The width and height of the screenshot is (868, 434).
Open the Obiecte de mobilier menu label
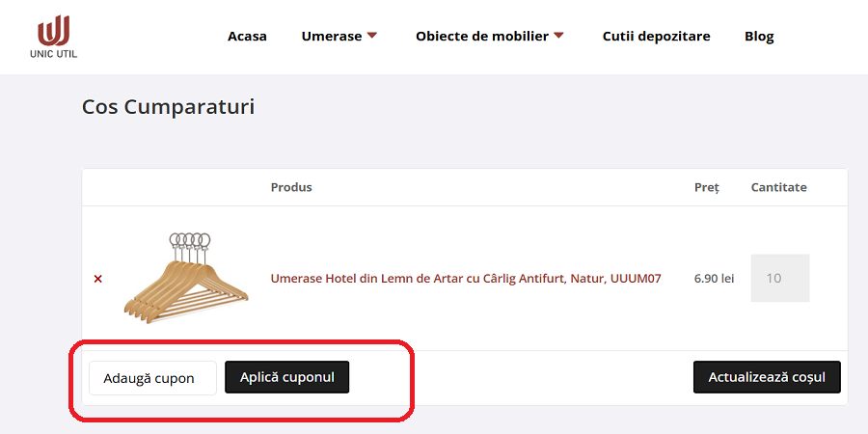(481, 37)
